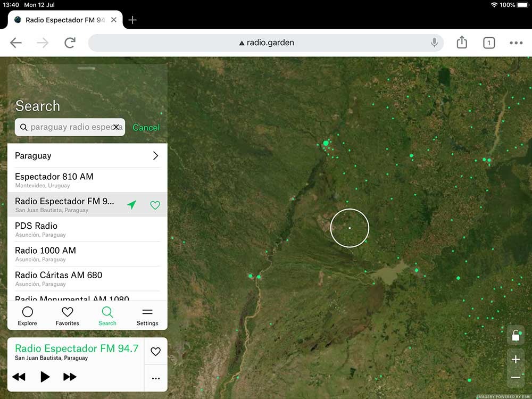
Task: Click the panel drag handle at top
Action: (x=86, y=68)
